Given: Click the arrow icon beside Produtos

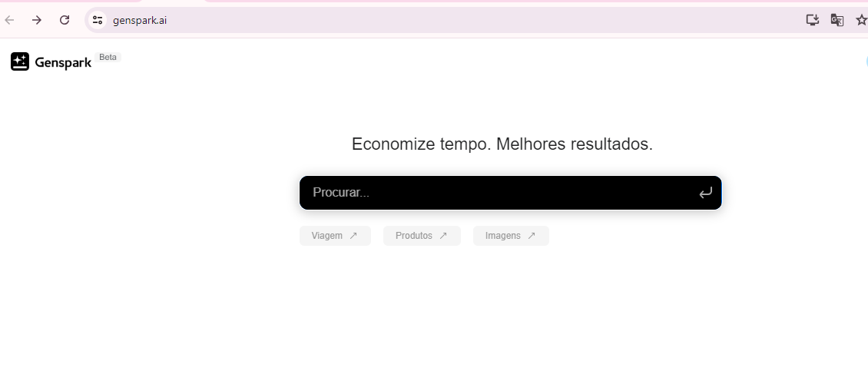Looking at the screenshot, I should click(443, 236).
